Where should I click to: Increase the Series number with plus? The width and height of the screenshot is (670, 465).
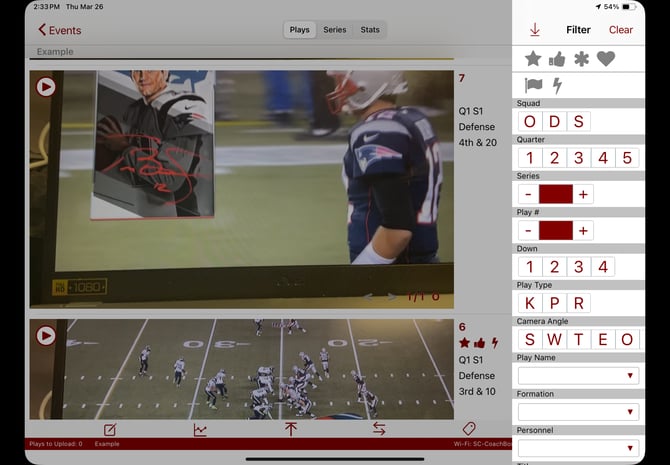tap(583, 194)
